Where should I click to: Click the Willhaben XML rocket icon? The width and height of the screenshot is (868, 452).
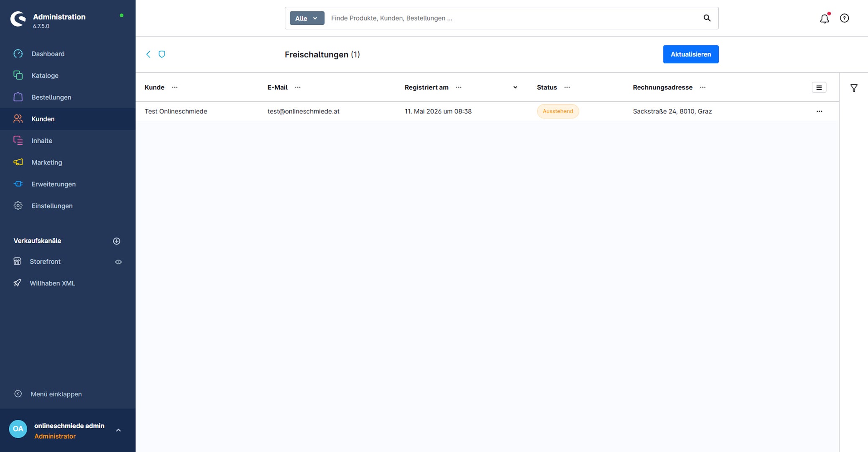(x=17, y=283)
